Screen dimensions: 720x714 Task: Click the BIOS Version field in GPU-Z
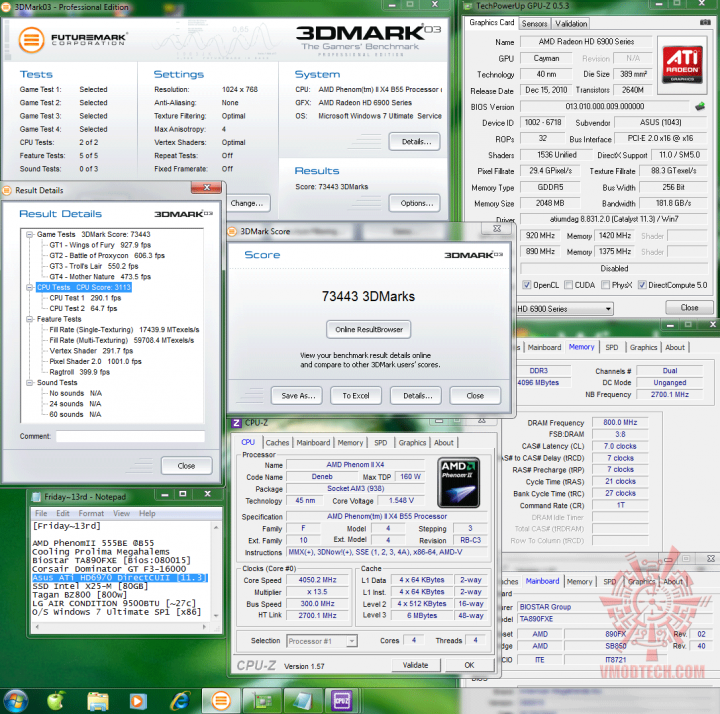(604, 107)
